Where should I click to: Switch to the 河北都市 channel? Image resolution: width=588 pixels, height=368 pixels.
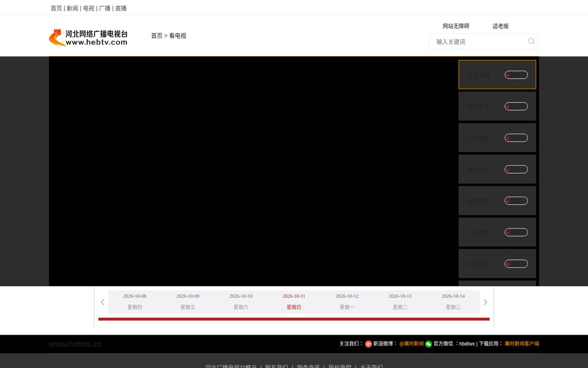coord(497,169)
